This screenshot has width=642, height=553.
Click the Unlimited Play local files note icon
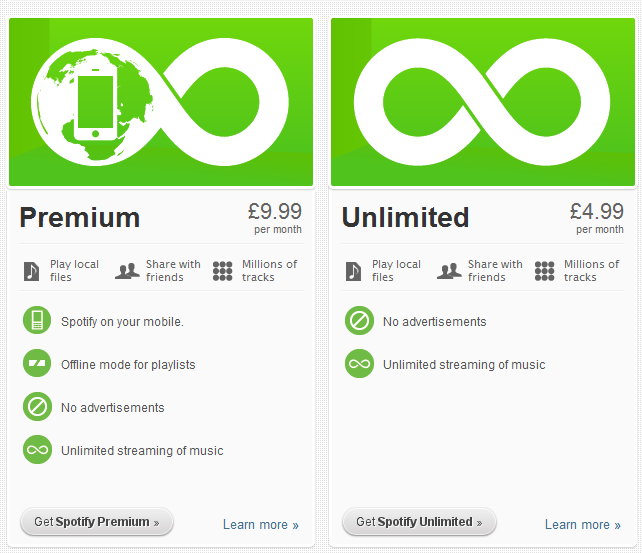354,271
